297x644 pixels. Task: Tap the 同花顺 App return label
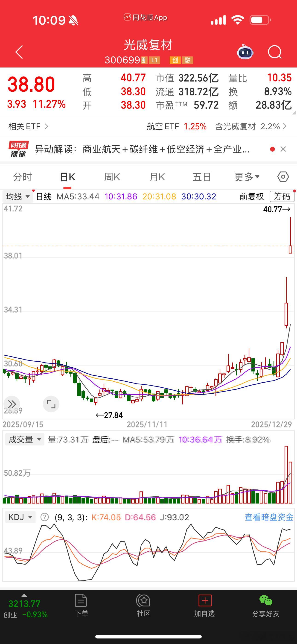tap(145, 17)
